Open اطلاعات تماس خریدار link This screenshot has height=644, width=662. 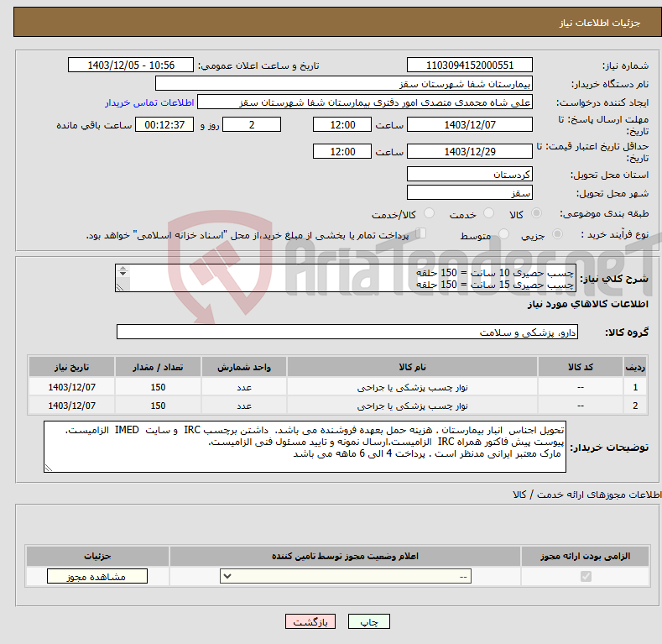tap(149, 102)
